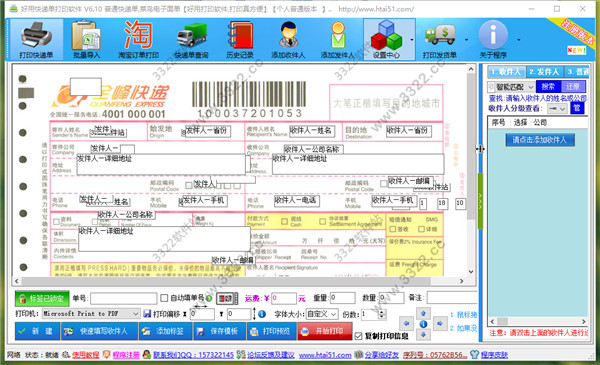Enable the 自动填单号 checkbox

point(164,298)
